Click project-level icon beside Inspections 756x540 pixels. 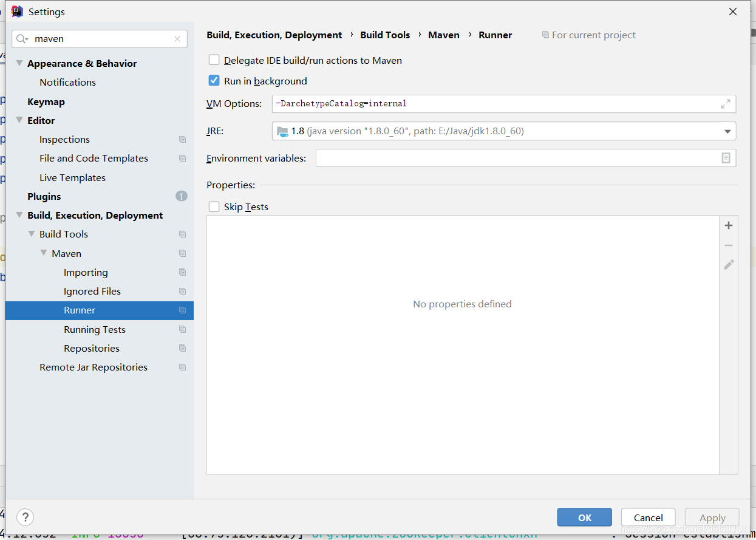pyautogui.click(x=182, y=140)
